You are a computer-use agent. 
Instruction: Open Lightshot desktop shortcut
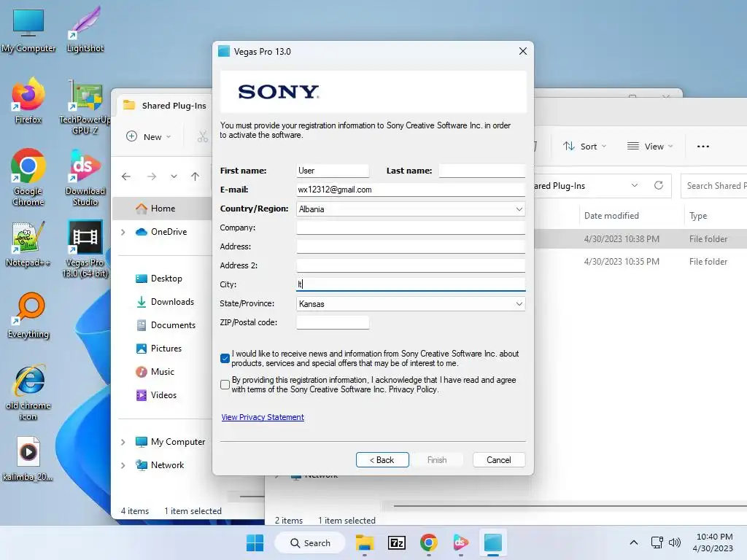pyautogui.click(x=85, y=30)
